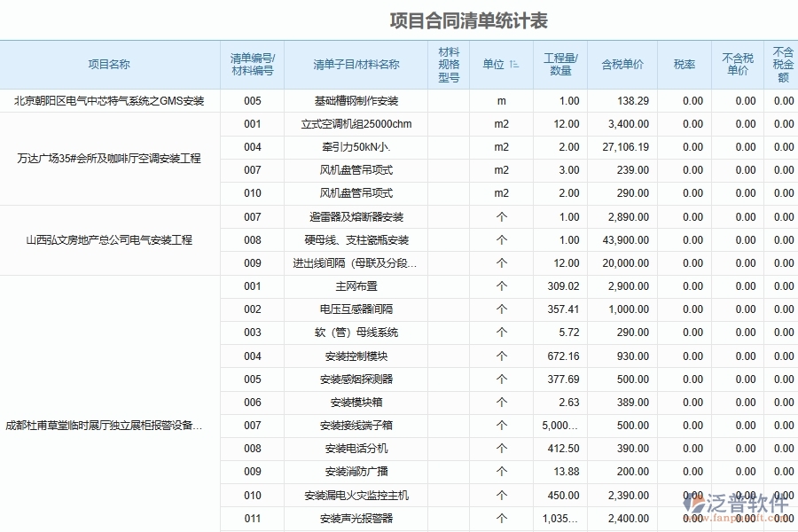Click the 税率 column header
Screen dimensions: 798x532
click(x=686, y=65)
